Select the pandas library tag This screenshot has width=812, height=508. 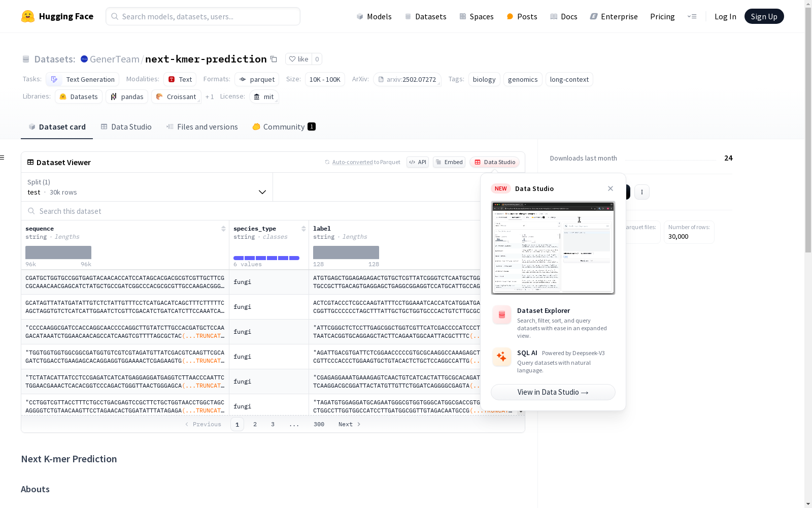pyautogui.click(x=127, y=97)
